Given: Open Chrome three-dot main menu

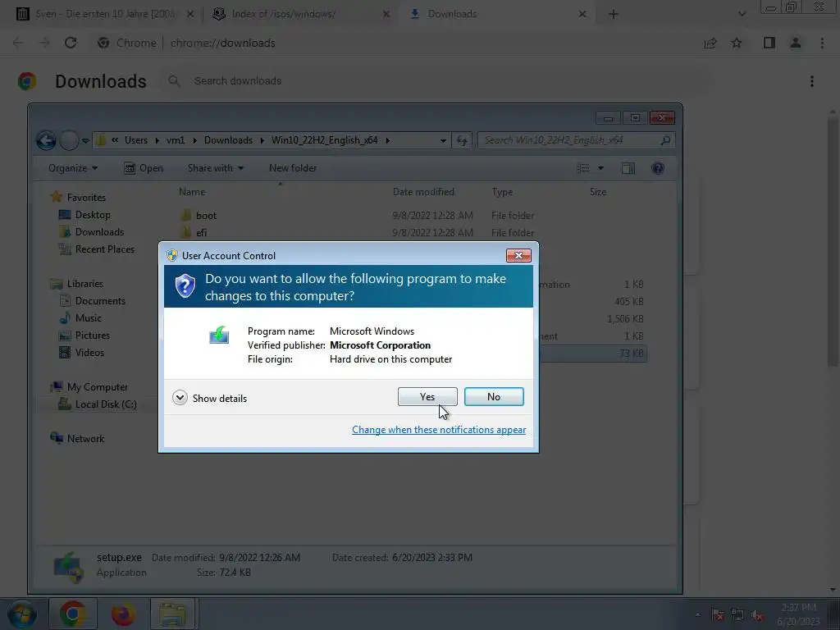Looking at the screenshot, I should pyautogui.click(x=822, y=43).
